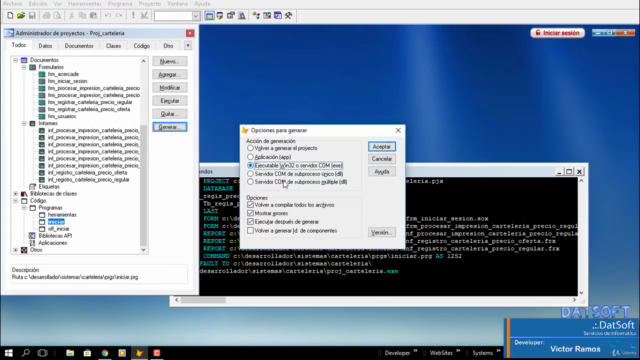Open the Properties window toolbar icon
The image size is (640, 360).
tap(231, 16)
